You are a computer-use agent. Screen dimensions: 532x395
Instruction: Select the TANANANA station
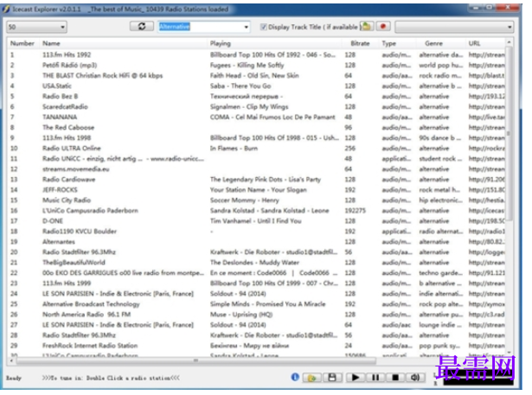[256, 117]
